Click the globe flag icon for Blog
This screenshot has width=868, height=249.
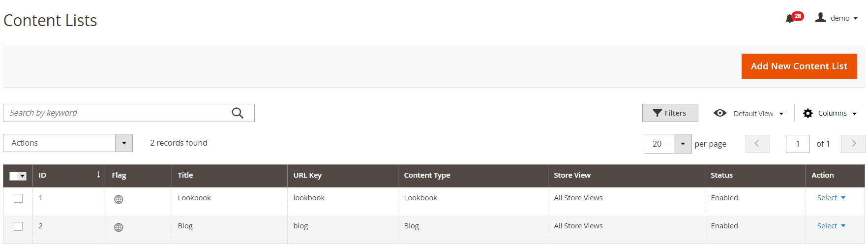point(119,227)
